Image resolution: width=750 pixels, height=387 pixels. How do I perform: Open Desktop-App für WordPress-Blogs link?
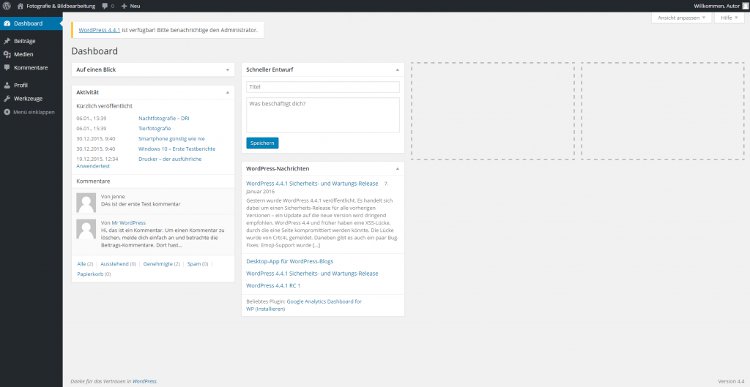click(x=289, y=262)
